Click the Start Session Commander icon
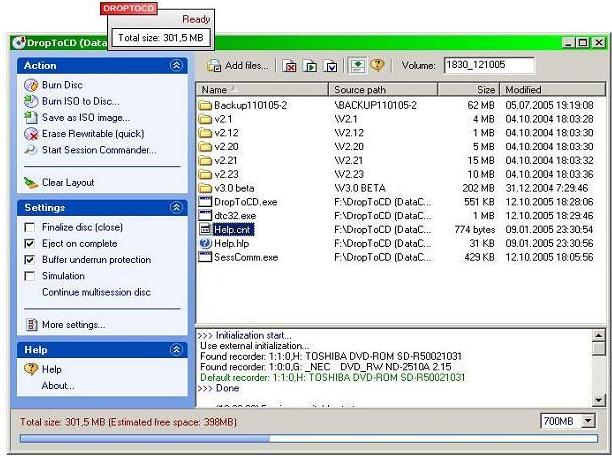Image resolution: width=612 pixels, height=456 pixels. [x=31, y=150]
